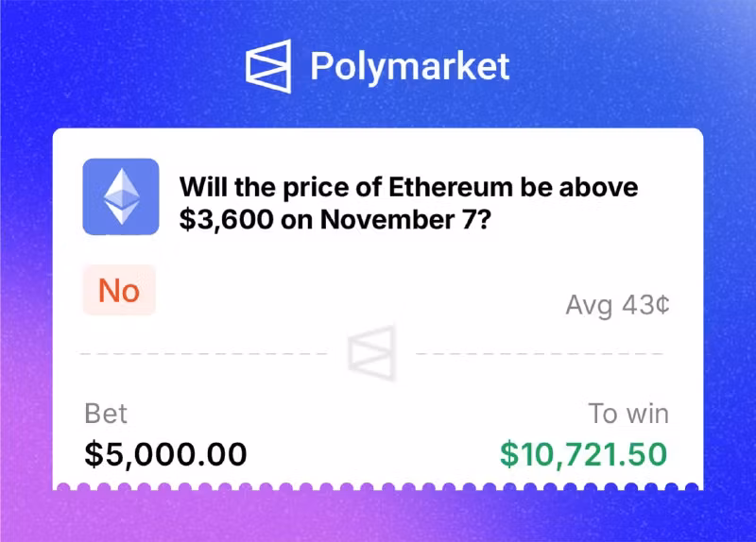The height and width of the screenshot is (542, 756).
Task: Click the Bet label
Action: [106, 414]
